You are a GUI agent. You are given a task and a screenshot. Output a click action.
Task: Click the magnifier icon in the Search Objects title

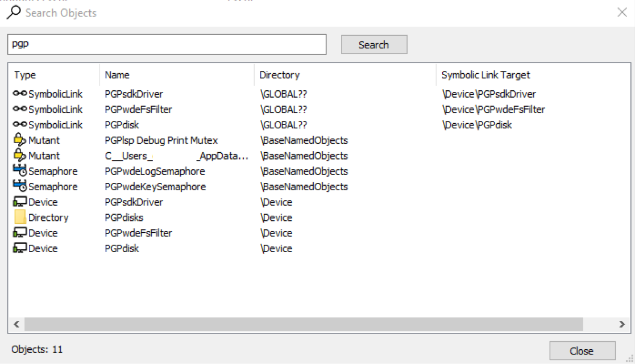(14, 12)
